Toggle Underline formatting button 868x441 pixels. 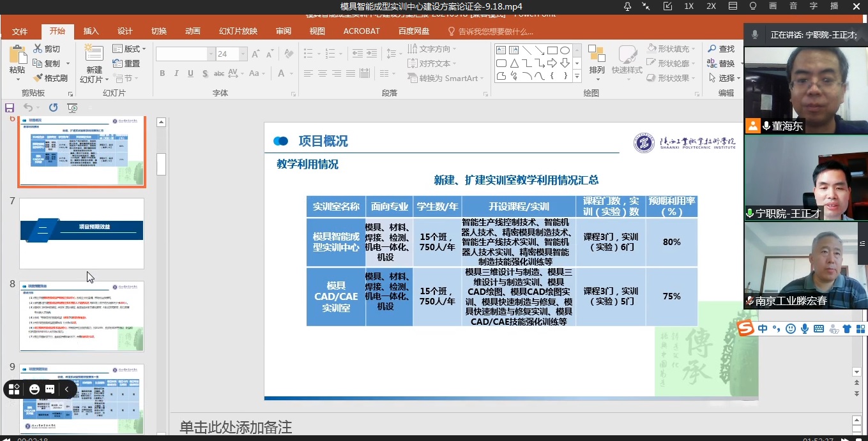pos(191,73)
